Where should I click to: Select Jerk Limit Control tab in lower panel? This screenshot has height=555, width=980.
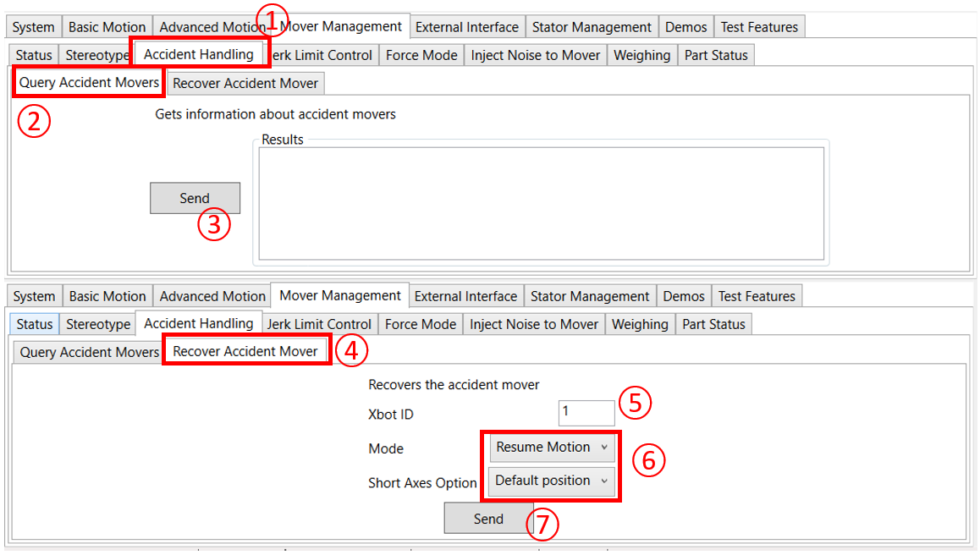pos(319,324)
